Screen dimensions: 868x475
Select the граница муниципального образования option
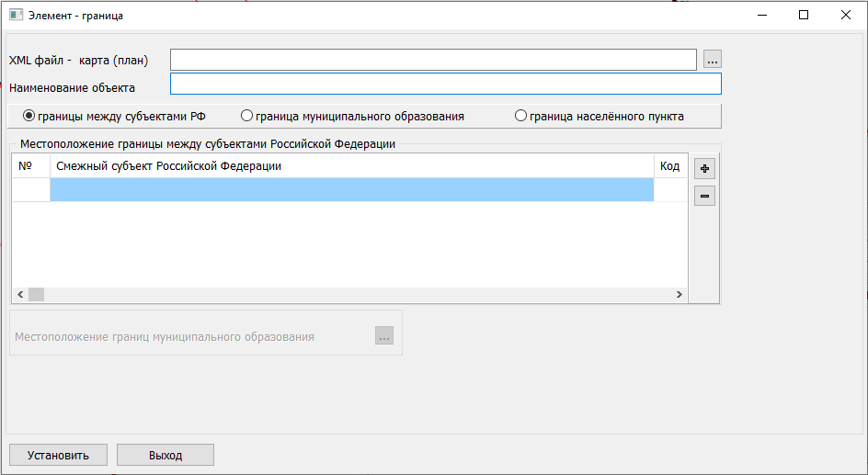point(246,117)
